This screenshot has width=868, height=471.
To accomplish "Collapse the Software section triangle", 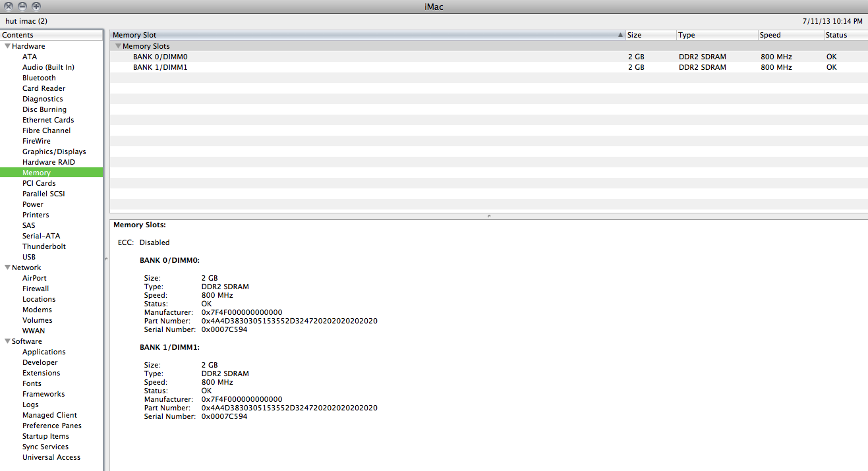I will tap(7, 341).
